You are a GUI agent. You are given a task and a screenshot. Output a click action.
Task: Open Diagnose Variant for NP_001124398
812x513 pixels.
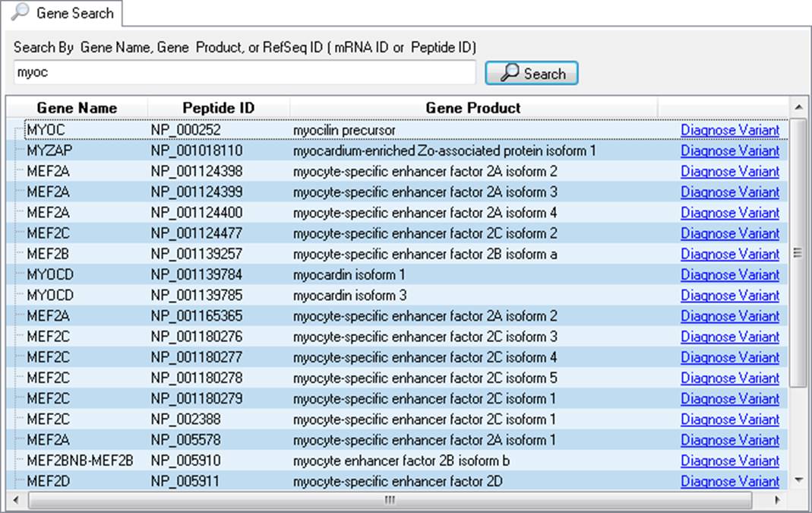point(730,172)
